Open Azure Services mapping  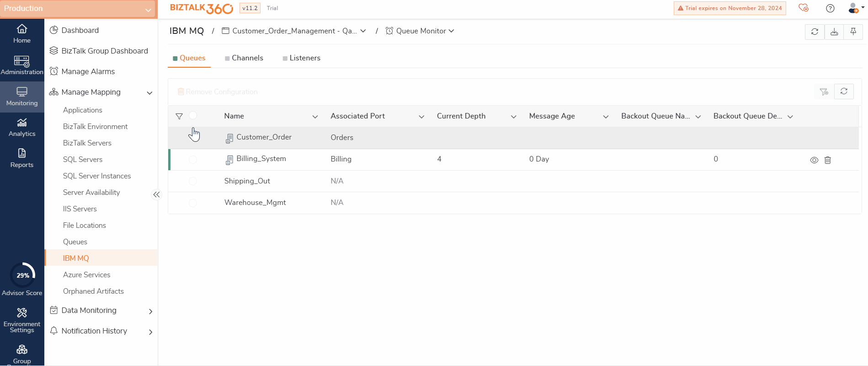click(87, 275)
